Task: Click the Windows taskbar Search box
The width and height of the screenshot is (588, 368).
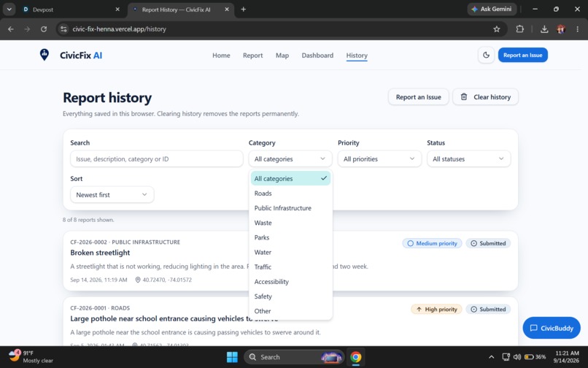Action: [x=293, y=357]
